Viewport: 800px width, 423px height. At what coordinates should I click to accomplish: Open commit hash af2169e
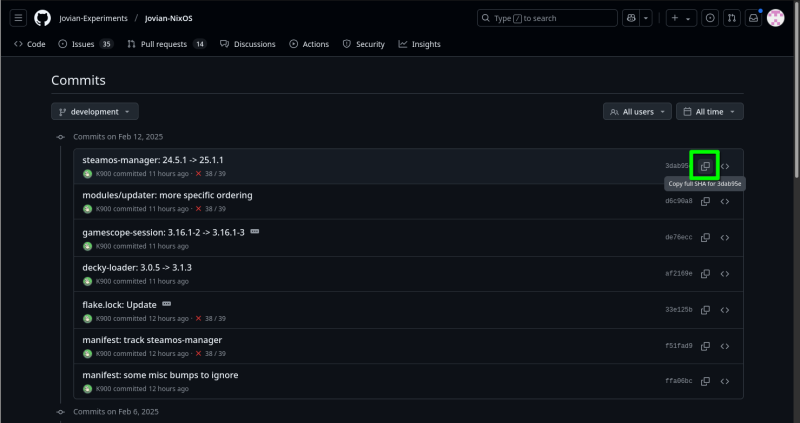[679, 273]
